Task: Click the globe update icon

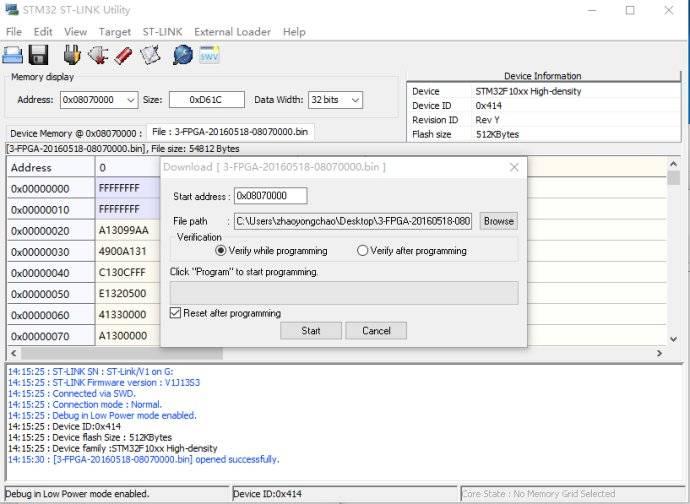Action: 183,55
